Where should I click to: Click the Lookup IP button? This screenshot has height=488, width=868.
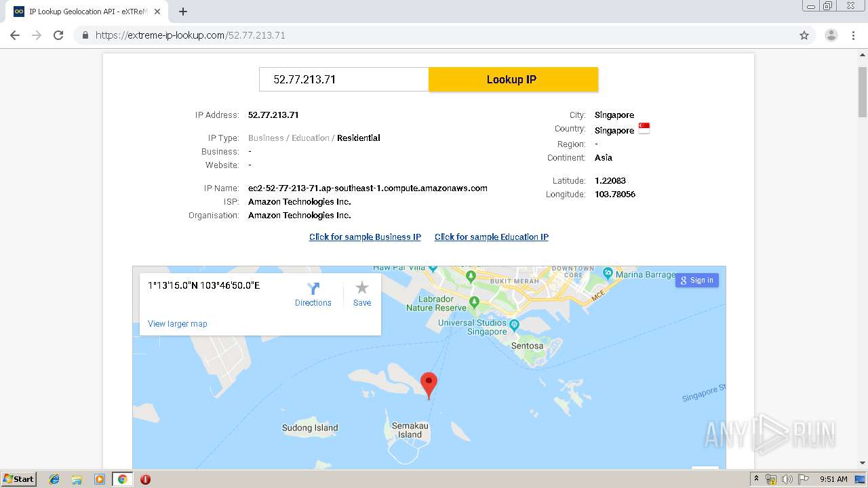(513, 79)
